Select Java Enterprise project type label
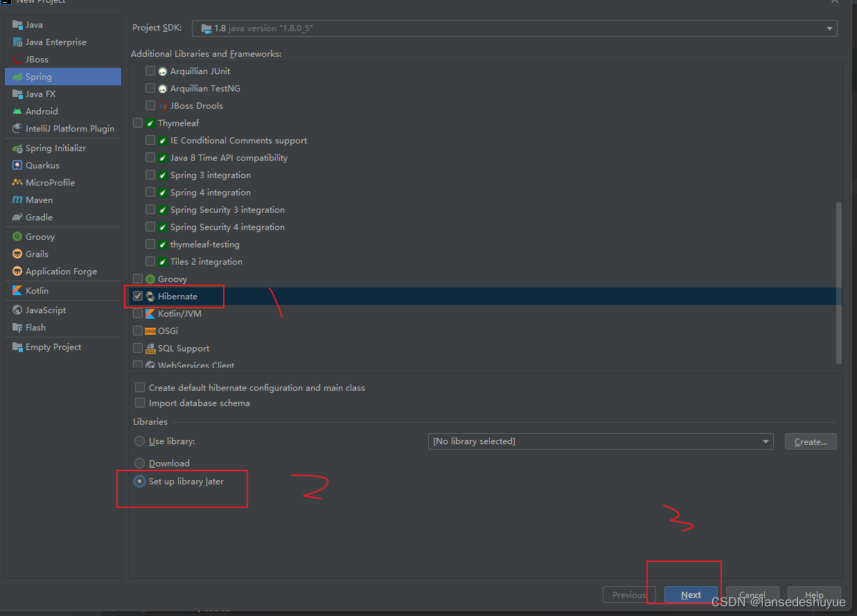 [x=56, y=42]
